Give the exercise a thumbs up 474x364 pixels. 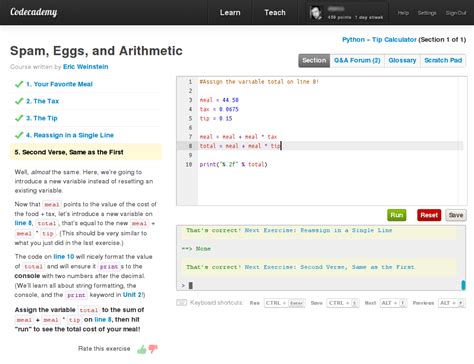(x=142, y=349)
